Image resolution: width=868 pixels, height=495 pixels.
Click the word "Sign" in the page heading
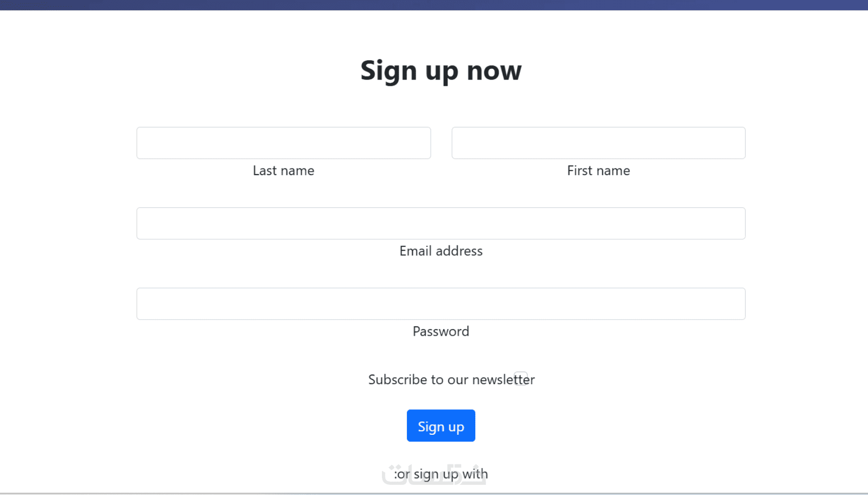389,70
